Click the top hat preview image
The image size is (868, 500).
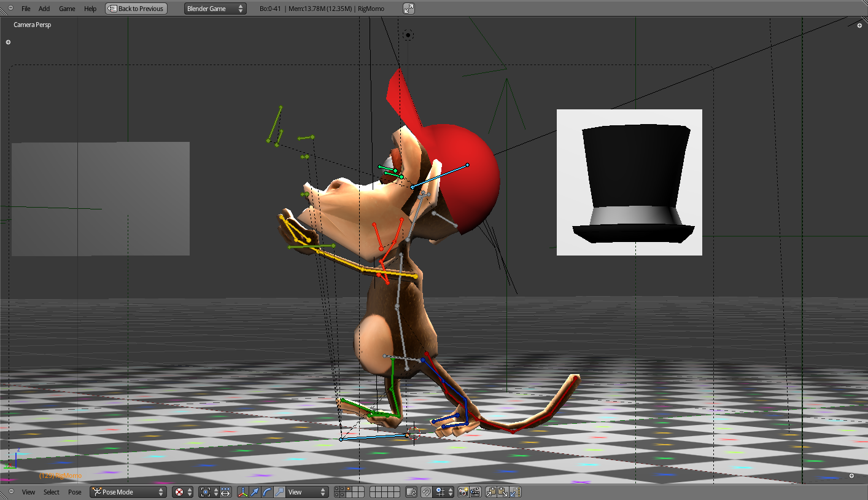pos(629,182)
